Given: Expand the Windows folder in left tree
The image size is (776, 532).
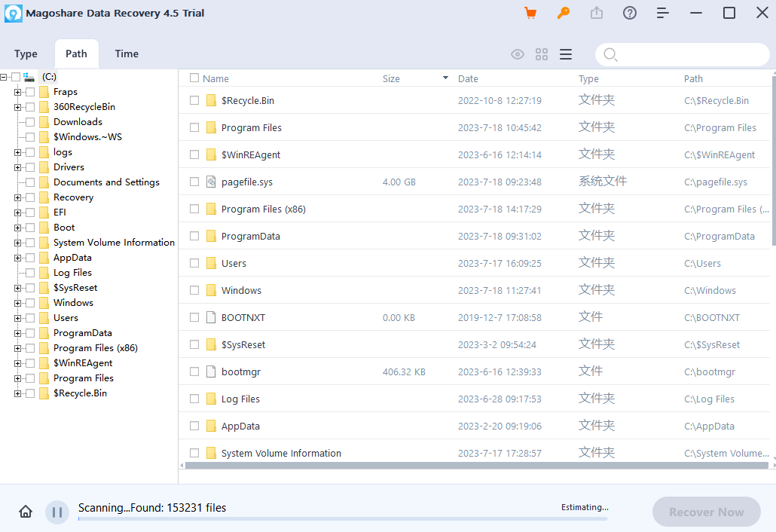Looking at the screenshot, I should click(17, 302).
